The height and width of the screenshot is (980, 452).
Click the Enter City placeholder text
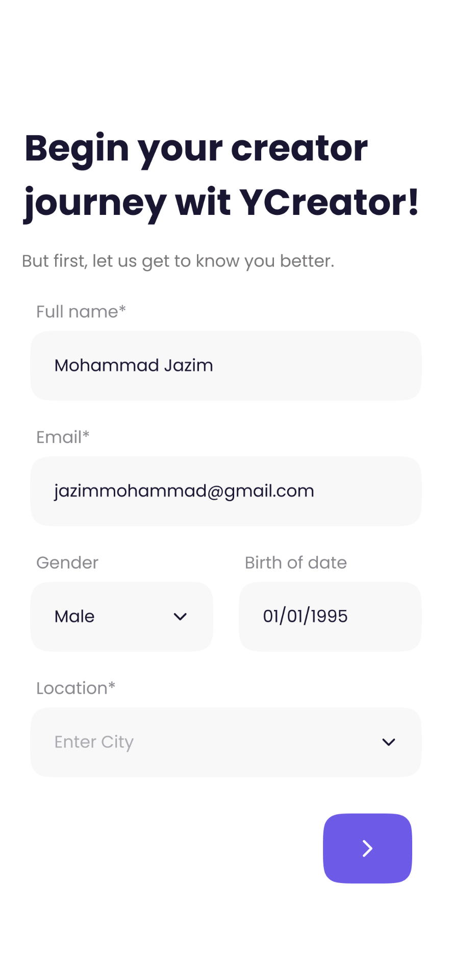(x=94, y=742)
